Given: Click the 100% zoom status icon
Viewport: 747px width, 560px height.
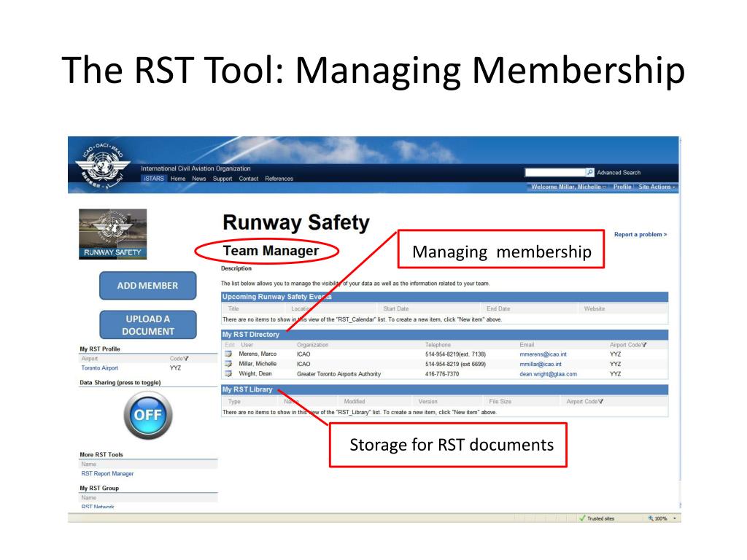Looking at the screenshot, I should 651,518.
